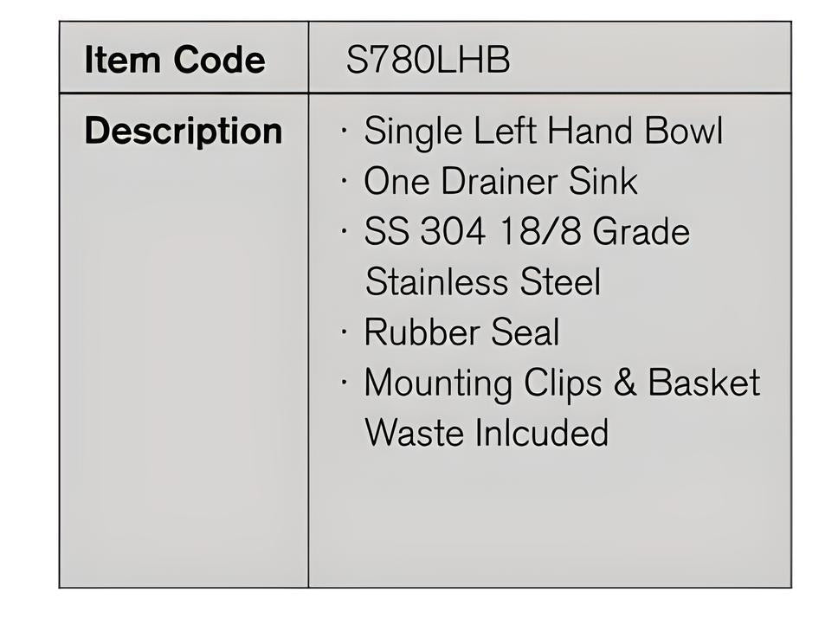Image resolution: width=838 pixels, height=644 pixels.
Task: Select the "Single Left Hand Bowl" line
Action: click(x=543, y=132)
